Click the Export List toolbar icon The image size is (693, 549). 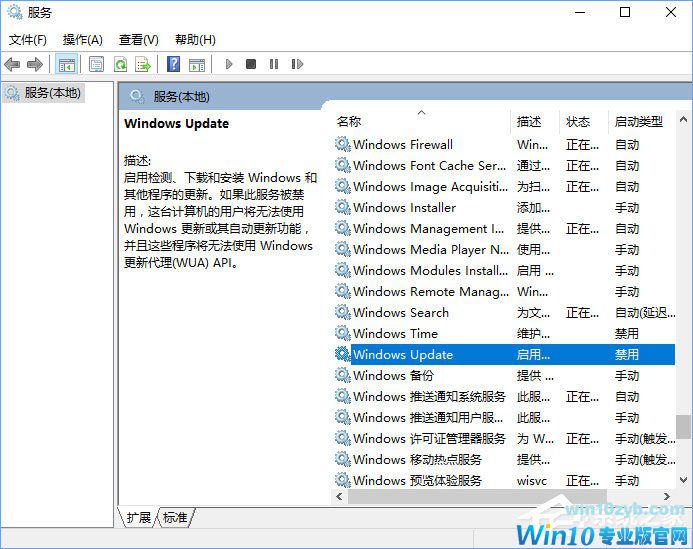tap(143, 65)
